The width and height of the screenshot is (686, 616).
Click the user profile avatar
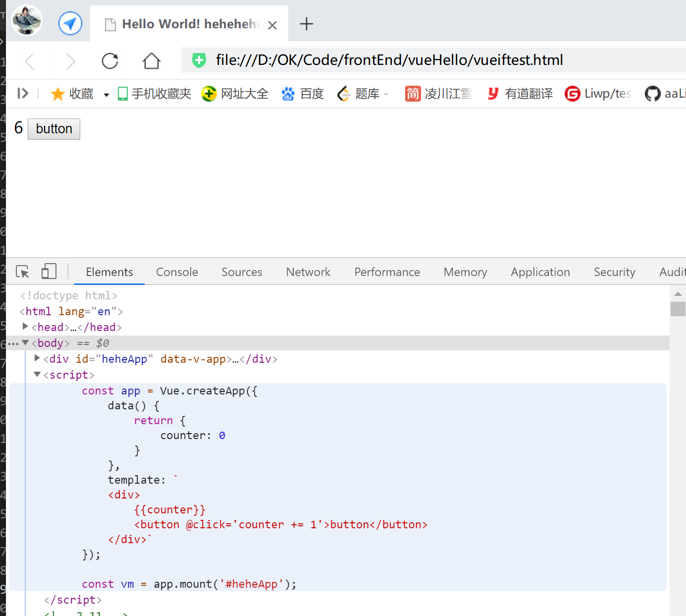pos(27,21)
